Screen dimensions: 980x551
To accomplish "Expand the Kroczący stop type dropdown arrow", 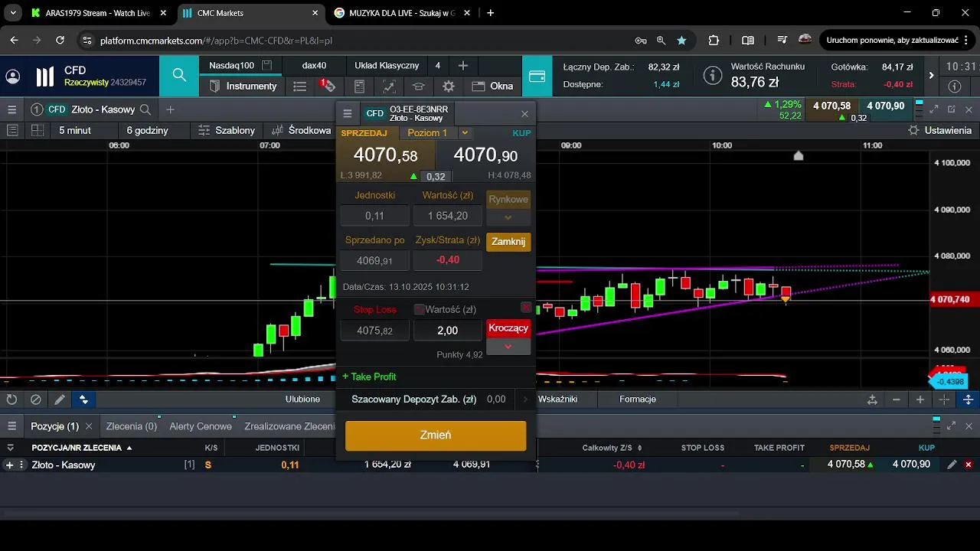I will coord(508,347).
